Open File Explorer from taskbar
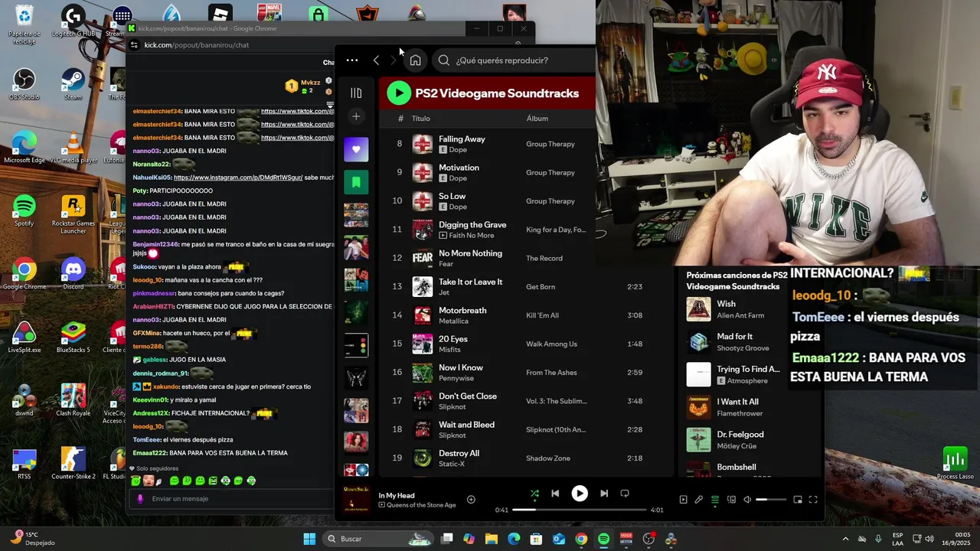Viewport: 980px width, 551px height. (x=492, y=539)
